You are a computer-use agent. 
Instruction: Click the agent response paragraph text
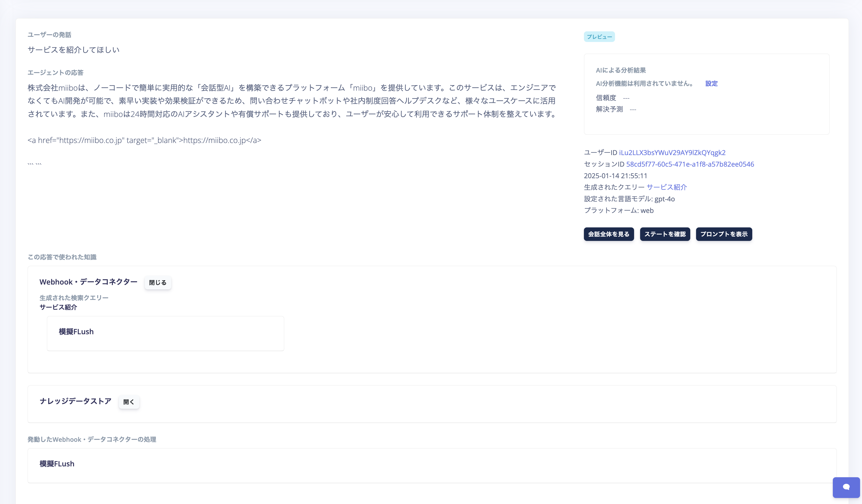coord(291,101)
